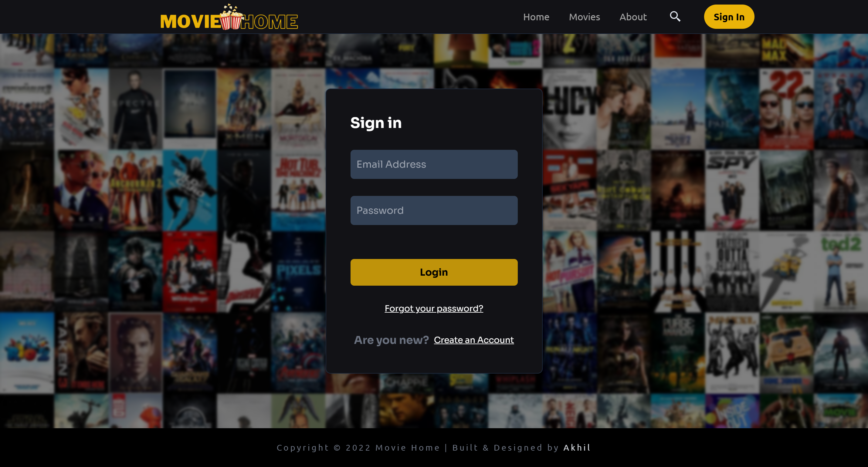Click the Spectre movie poster
Viewport: 868px width, 467px height.
135,109
